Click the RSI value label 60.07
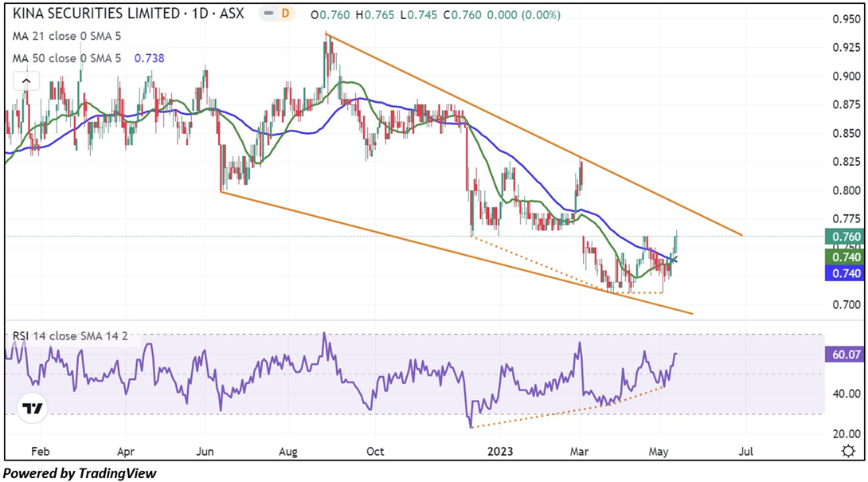The height and width of the screenshot is (482, 868). tap(844, 354)
